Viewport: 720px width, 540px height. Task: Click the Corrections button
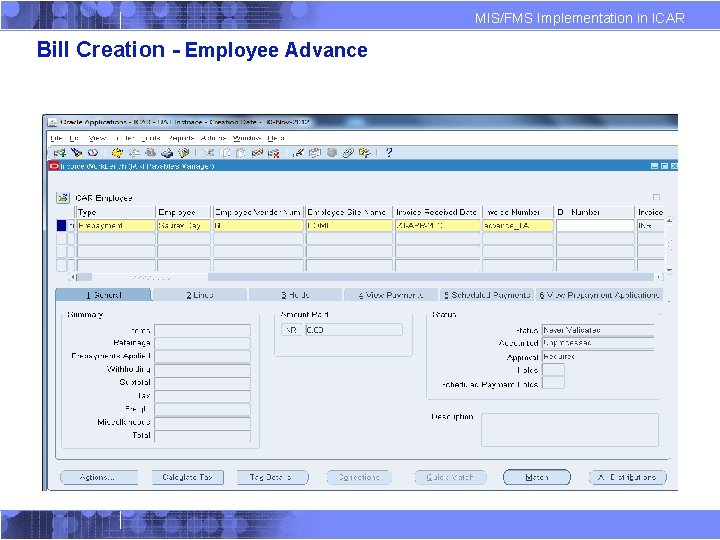(359, 477)
